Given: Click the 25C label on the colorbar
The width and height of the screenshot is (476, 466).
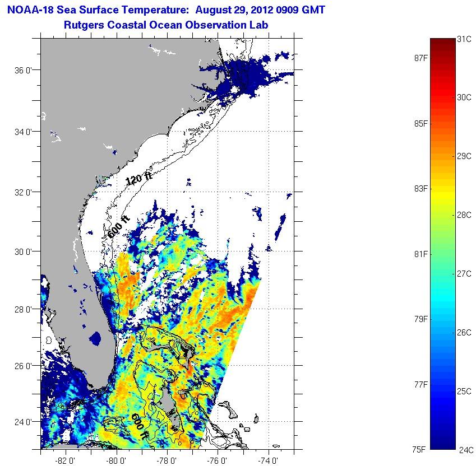Looking at the screenshot, I should [x=464, y=392].
